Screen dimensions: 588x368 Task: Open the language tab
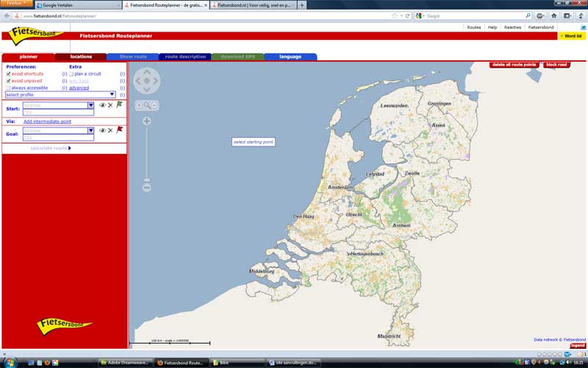[x=290, y=57]
